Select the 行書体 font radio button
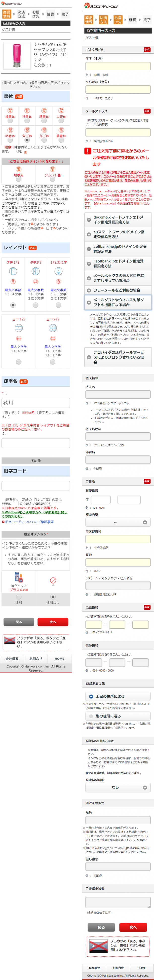The image size is (154, 980). 27,121
